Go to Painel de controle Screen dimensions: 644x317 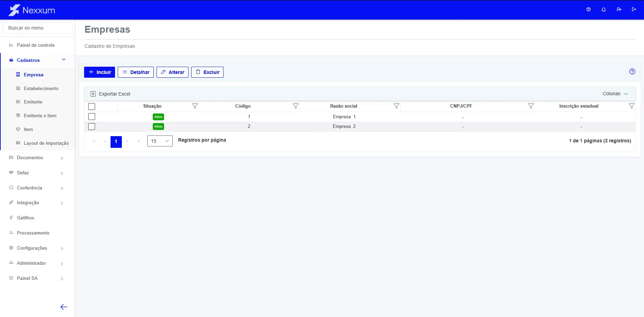(36, 45)
